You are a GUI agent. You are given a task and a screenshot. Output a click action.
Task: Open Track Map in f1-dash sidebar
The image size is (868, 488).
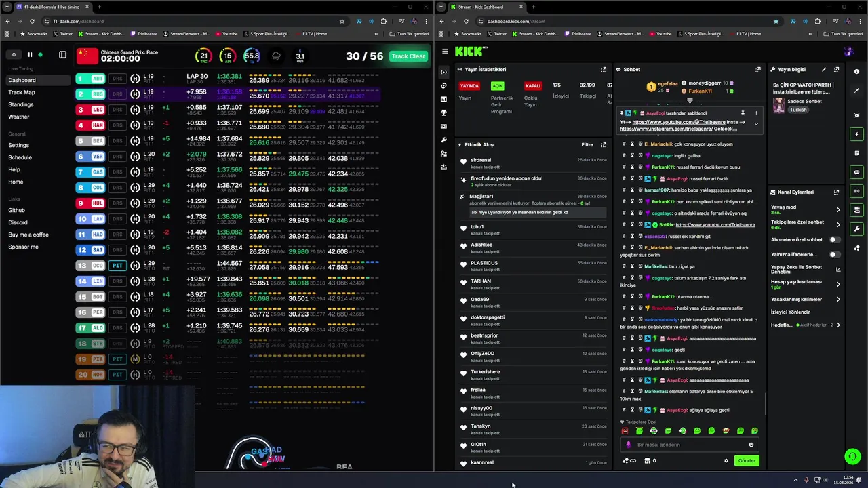pyautogui.click(x=22, y=92)
